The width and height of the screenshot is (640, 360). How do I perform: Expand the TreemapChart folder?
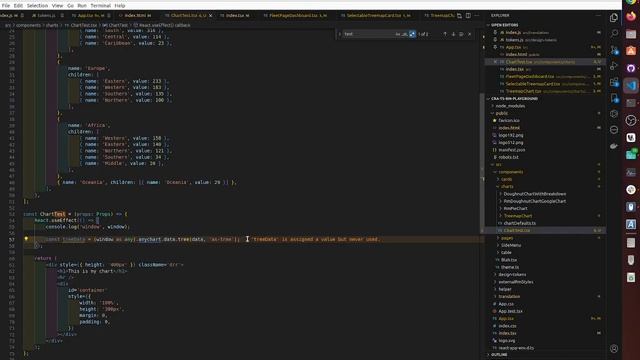click(518, 216)
